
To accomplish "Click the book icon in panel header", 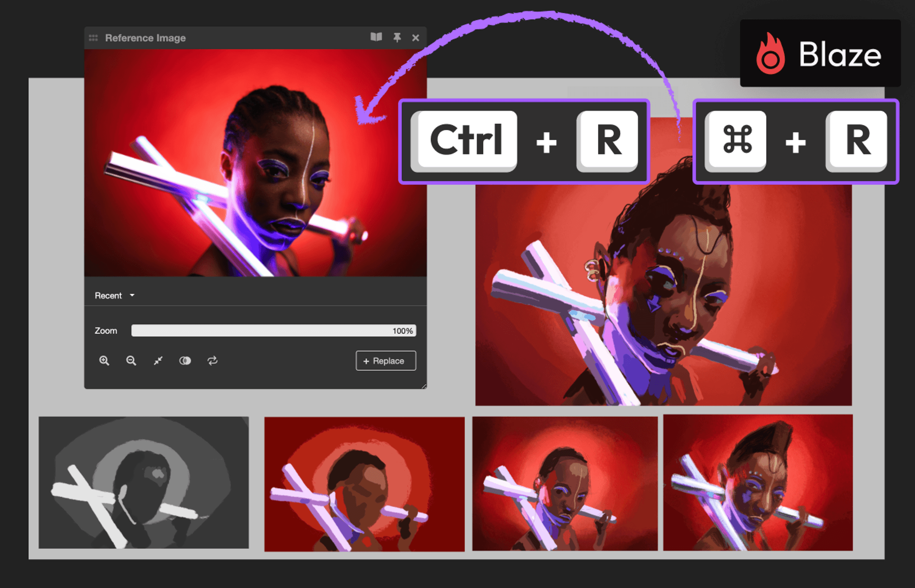I will pos(376,37).
